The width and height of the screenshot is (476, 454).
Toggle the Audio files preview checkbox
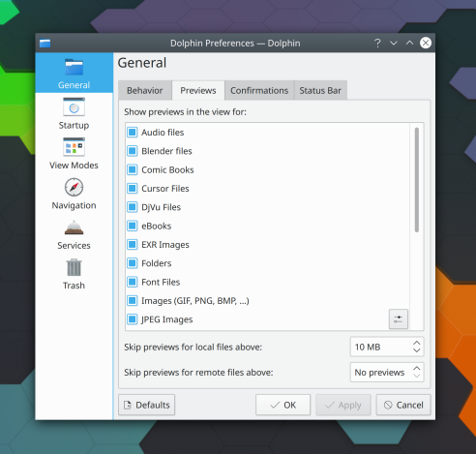point(132,133)
